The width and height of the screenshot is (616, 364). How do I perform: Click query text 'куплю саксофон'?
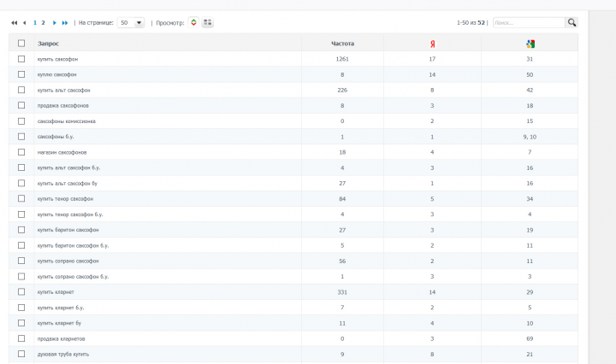point(57,74)
